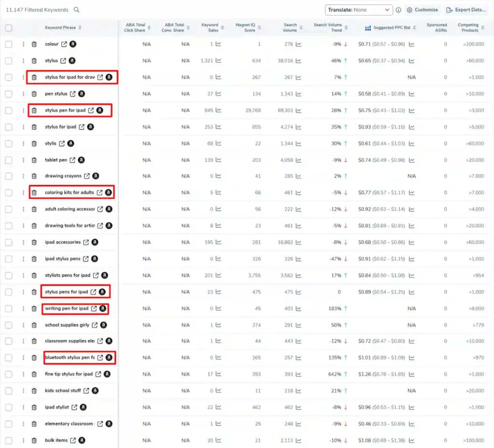Viewport: 494px width, 448px height.
Task: Sort by Search Volume column
Action: 301,28
